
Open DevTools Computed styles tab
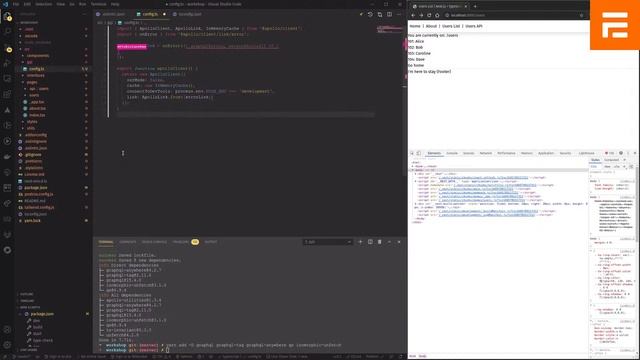point(611,160)
